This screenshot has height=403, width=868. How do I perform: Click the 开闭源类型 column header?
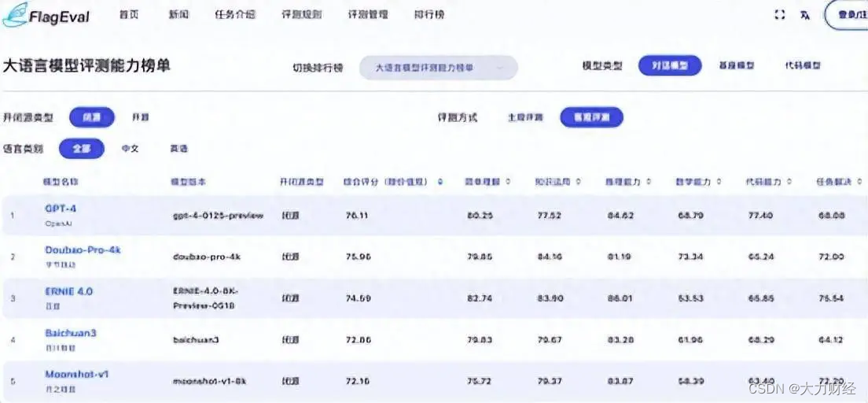pyautogui.click(x=302, y=182)
